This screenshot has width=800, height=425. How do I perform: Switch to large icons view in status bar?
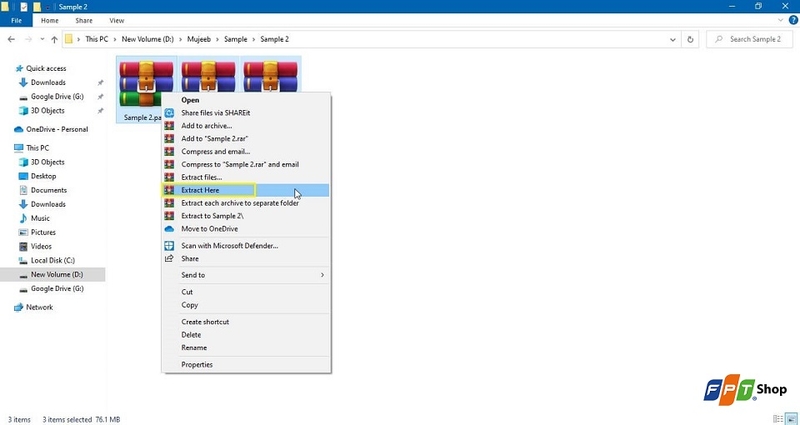[x=791, y=419]
